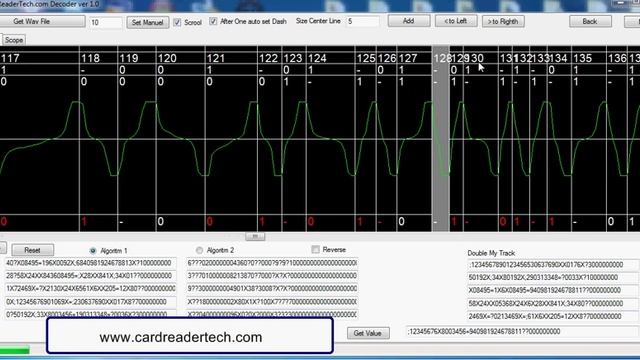
Task: Shift the marker with the <to Left button
Action: 456,21
